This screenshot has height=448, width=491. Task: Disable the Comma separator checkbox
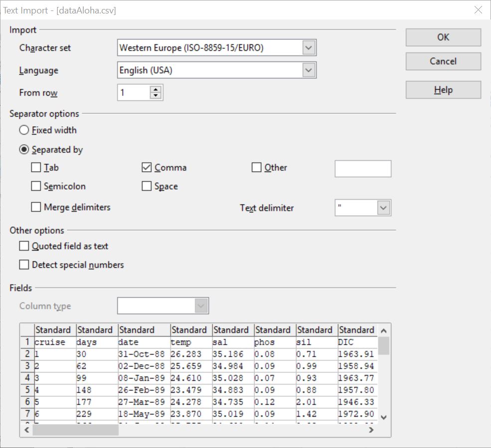[x=146, y=168]
